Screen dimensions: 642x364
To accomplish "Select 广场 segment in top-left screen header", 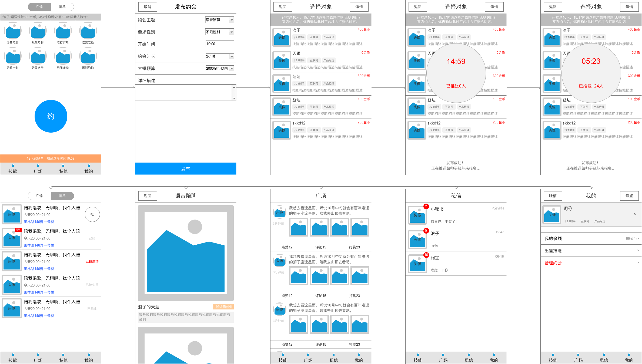I will (x=39, y=7).
